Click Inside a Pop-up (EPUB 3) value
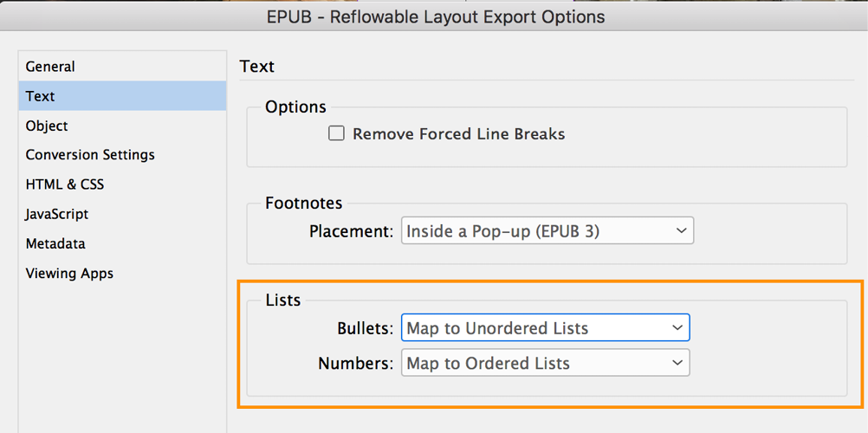868x433 pixels. (503, 231)
